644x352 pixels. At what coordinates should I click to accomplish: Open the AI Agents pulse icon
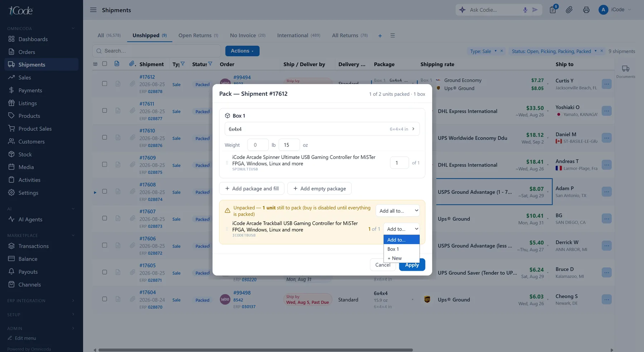click(11, 219)
